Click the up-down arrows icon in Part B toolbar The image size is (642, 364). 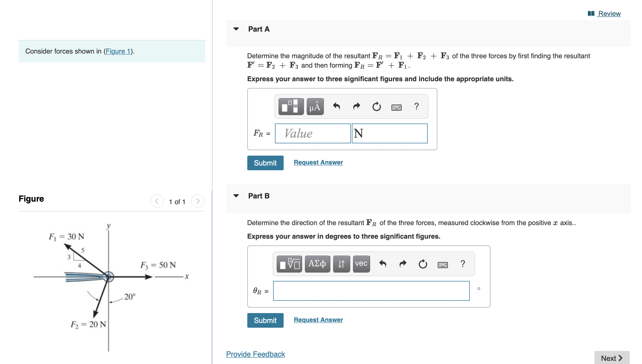click(x=341, y=264)
